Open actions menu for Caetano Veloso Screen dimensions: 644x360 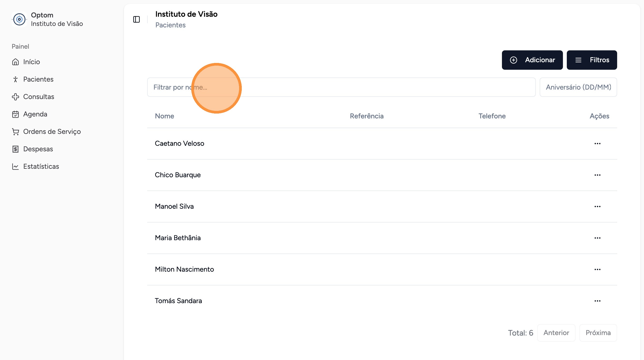pyautogui.click(x=597, y=144)
